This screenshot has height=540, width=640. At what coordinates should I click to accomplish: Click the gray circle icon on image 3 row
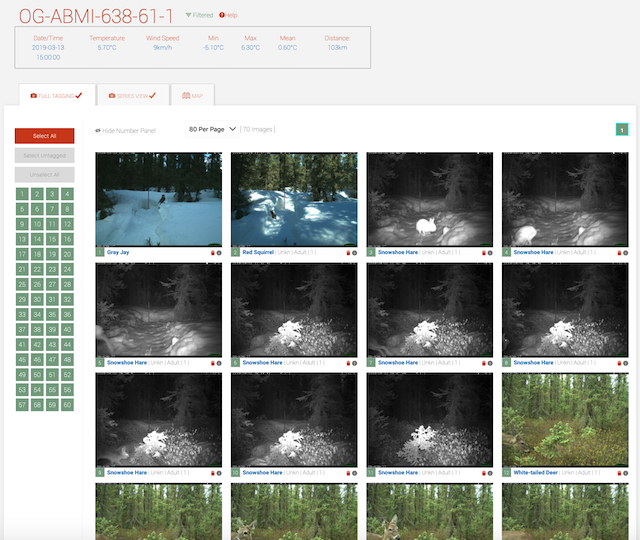[x=490, y=253]
